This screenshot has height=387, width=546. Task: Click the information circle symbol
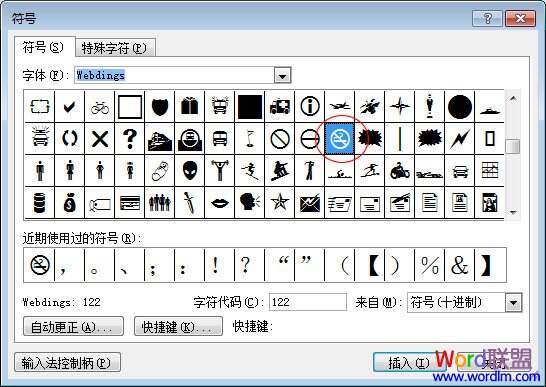[310, 107]
